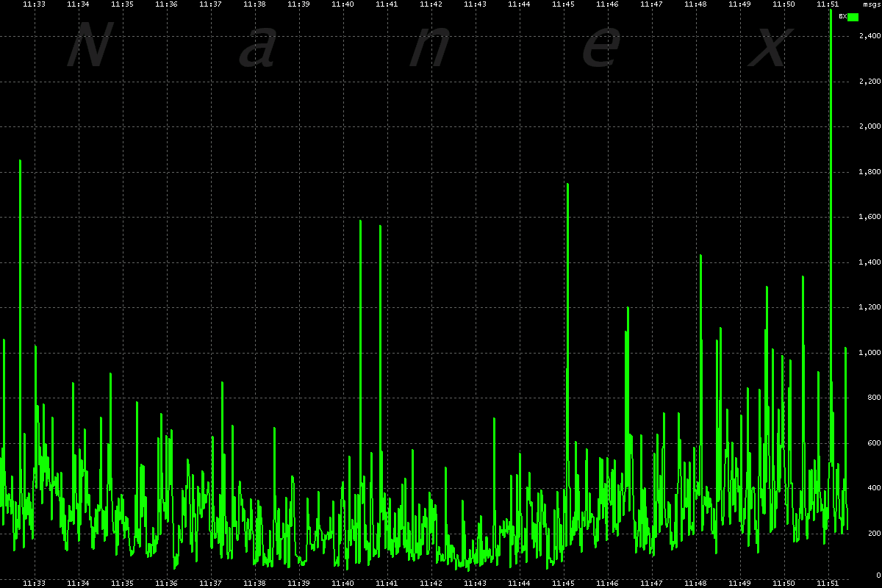The image size is (882, 588).
Task: Click 11:41 on the bottom time axis
Action: point(387,583)
